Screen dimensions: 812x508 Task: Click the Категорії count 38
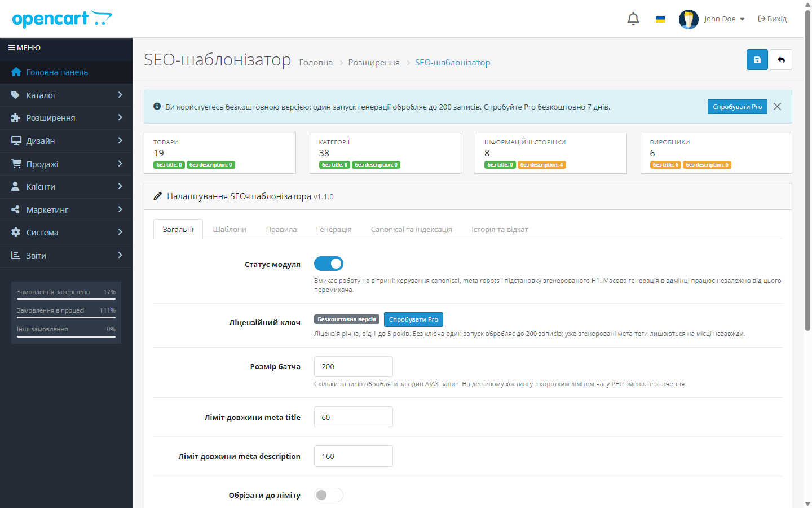(x=324, y=153)
